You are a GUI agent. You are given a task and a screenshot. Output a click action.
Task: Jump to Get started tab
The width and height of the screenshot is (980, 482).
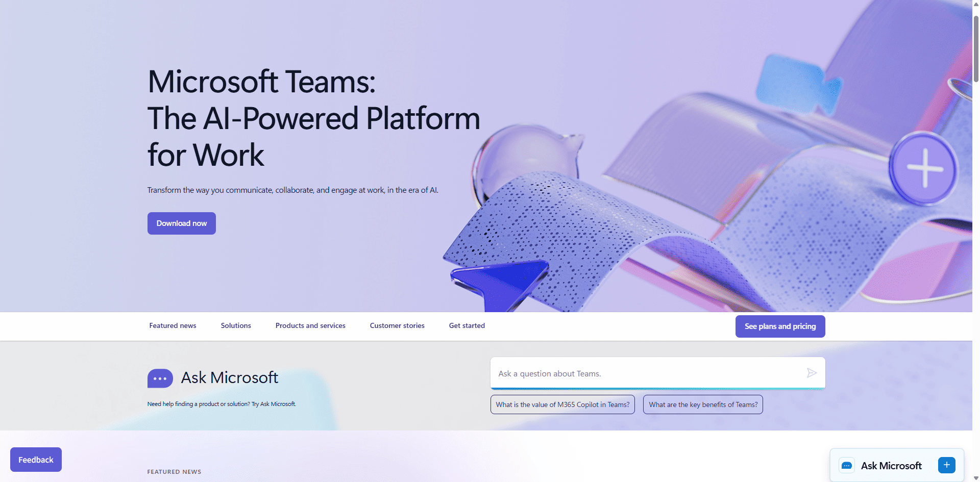pos(467,325)
